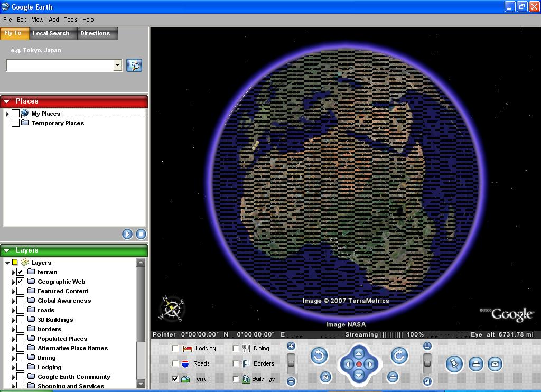Rotate the view counterclockwise
The width and height of the screenshot is (541, 392).
319,356
